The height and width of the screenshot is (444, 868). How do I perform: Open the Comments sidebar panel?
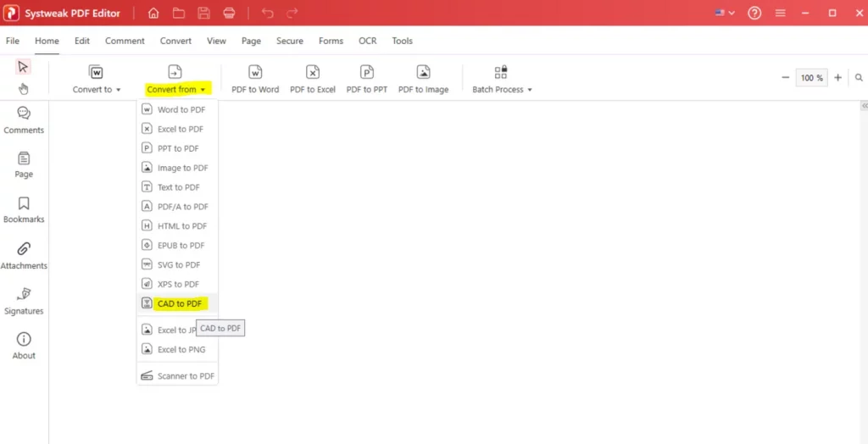click(24, 120)
